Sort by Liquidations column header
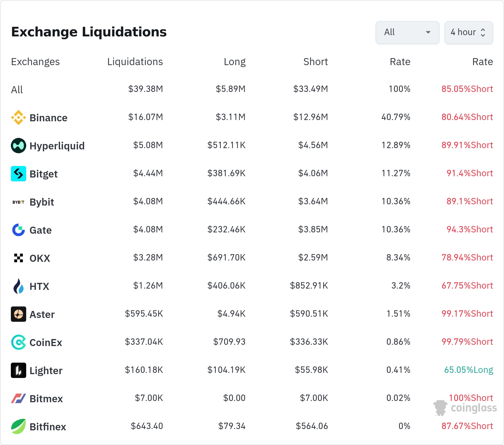Image resolution: width=504 pixels, height=445 pixels. (x=135, y=62)
